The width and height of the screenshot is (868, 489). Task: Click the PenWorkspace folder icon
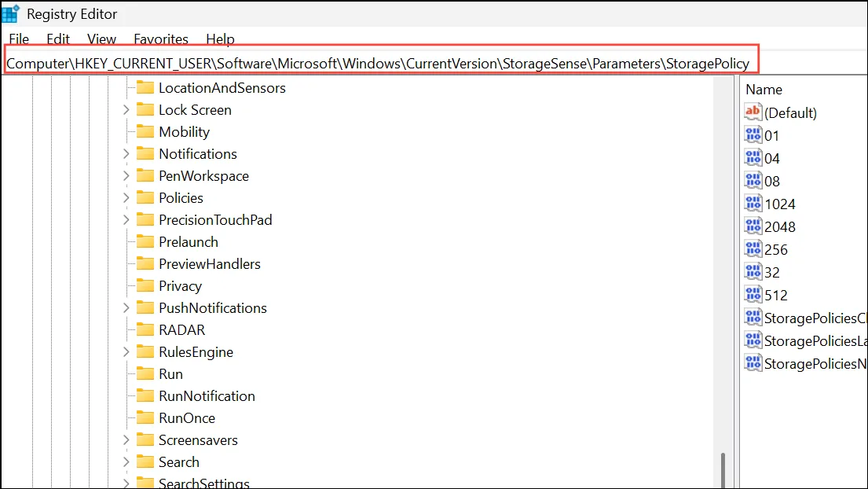pyautogui.click(x=145, y=175)
